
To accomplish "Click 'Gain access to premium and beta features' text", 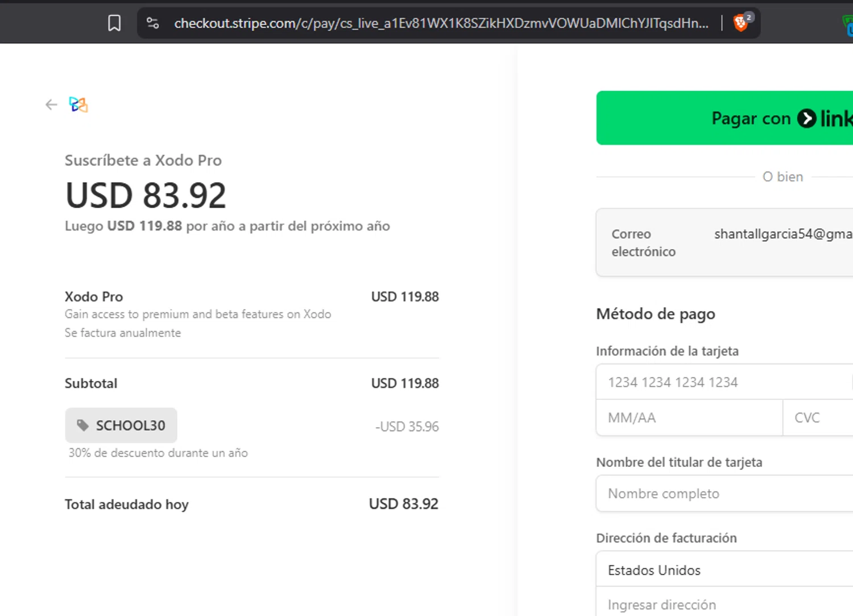I will pyautogui.click(x=198, y=314).
